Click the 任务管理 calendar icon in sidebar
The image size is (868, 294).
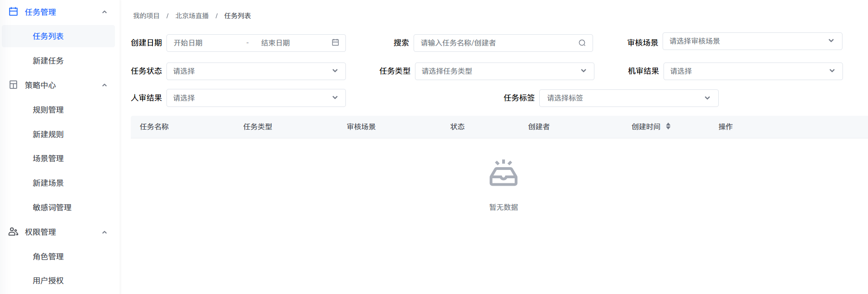point(13,12)
